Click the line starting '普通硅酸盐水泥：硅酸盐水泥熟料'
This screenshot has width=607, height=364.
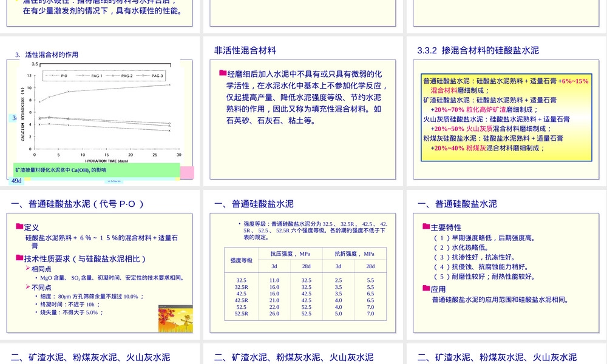click(x=506, y=81)
